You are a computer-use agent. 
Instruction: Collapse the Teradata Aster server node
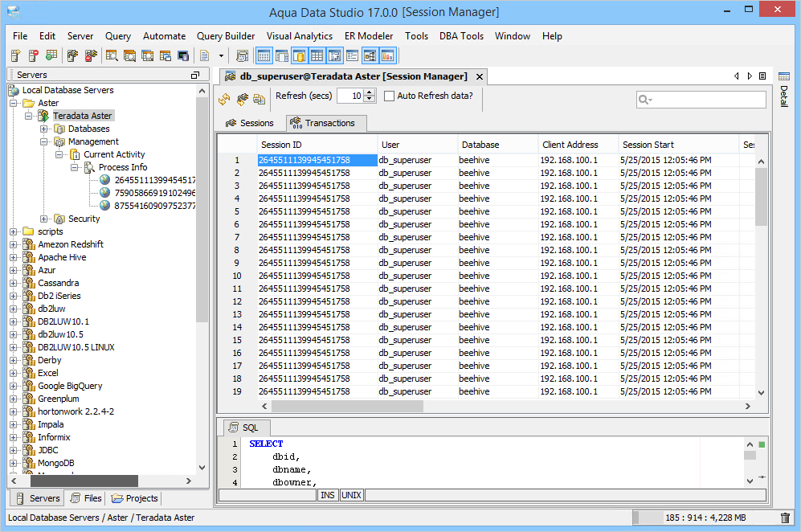[29, 116]
